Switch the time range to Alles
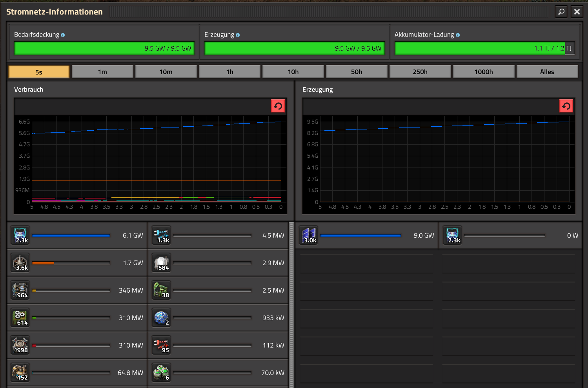Viewport: 588px width, 388px height. tap(547, 72)
